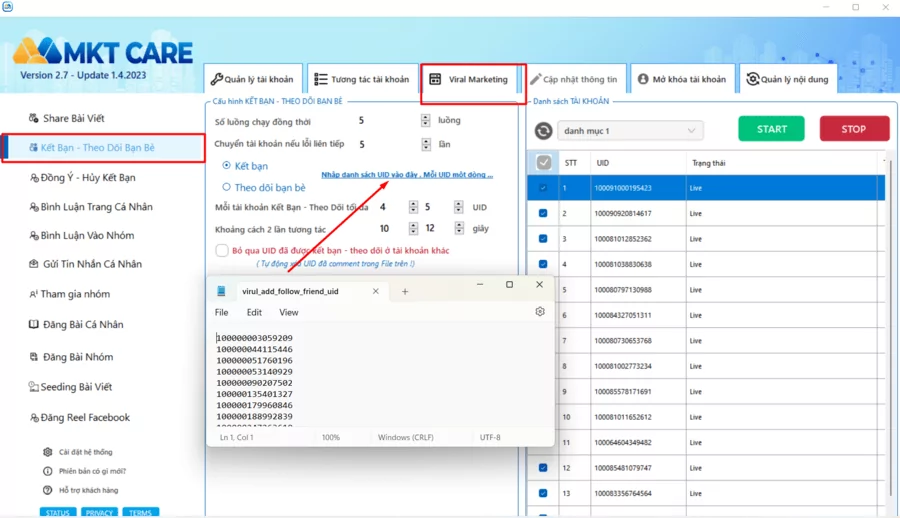The image size is (900, 518).
Task: Click the STATUS button at bottom left
Action: pyautogui.click(x=57, y=512)
